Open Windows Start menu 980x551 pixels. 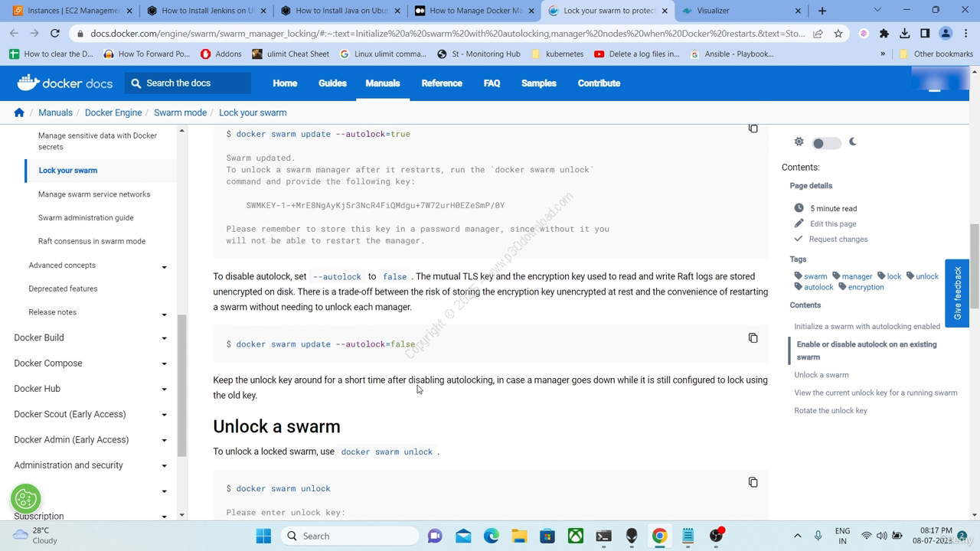pos(263,536)
